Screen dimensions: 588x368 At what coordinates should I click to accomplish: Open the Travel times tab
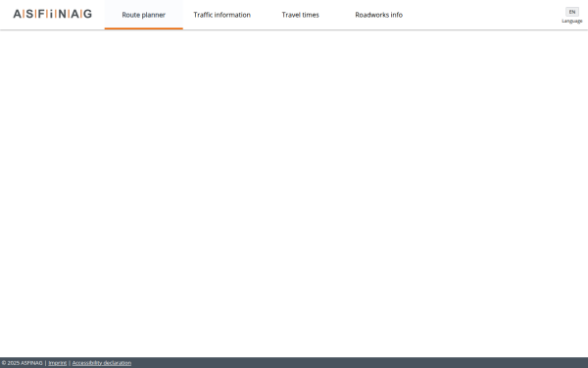coord(301,15)
